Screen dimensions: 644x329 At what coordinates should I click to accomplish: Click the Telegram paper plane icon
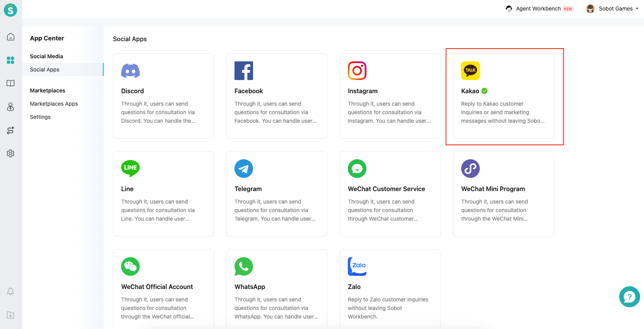point(244,169)
